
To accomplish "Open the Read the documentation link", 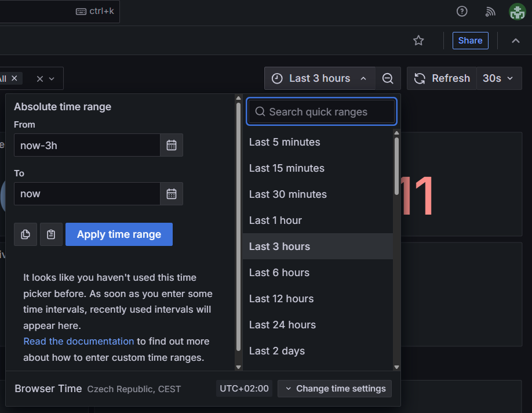I will point(78,341).
